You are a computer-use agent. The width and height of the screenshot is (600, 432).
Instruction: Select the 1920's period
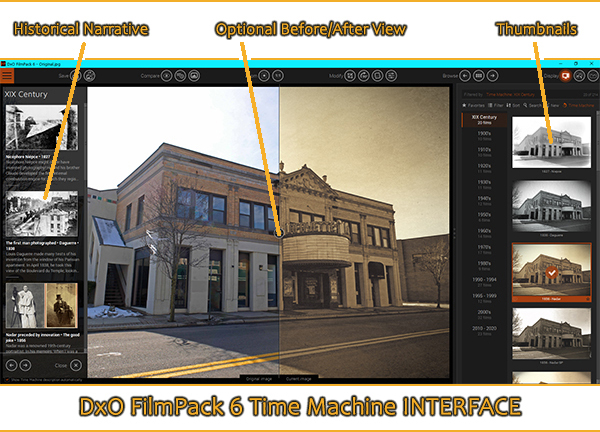[x=484, y=168]
